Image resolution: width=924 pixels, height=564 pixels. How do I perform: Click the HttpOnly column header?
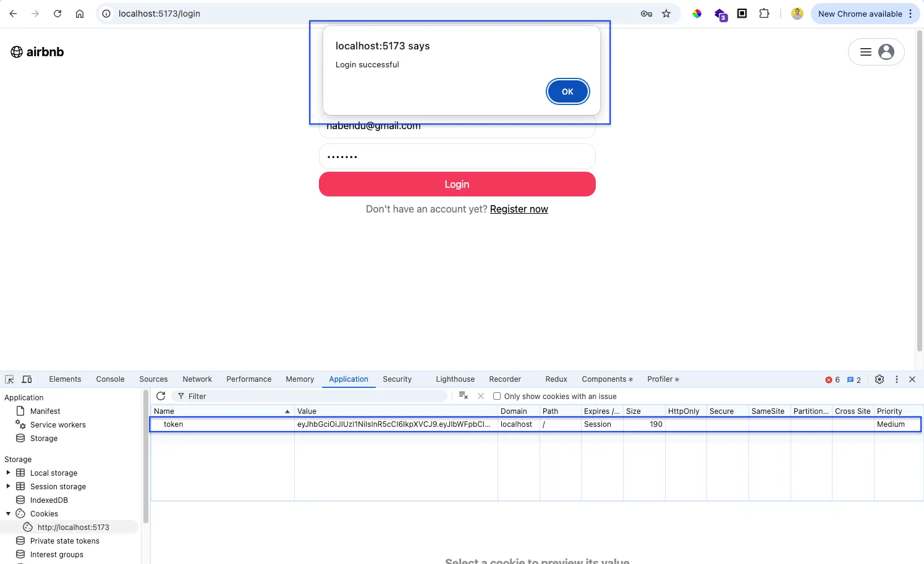pyautogui.click(x=685, y=411)
